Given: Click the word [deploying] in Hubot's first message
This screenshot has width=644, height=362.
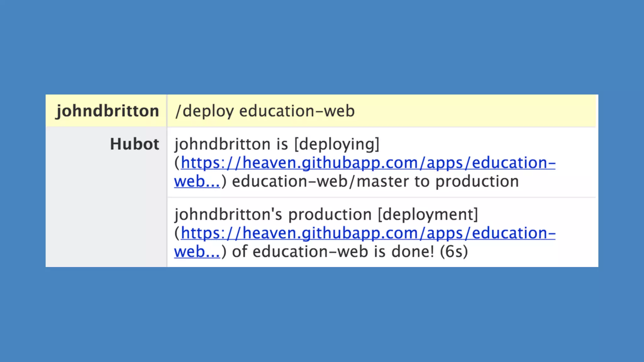Looking at the screenshot, I should (x=337, y=144).
